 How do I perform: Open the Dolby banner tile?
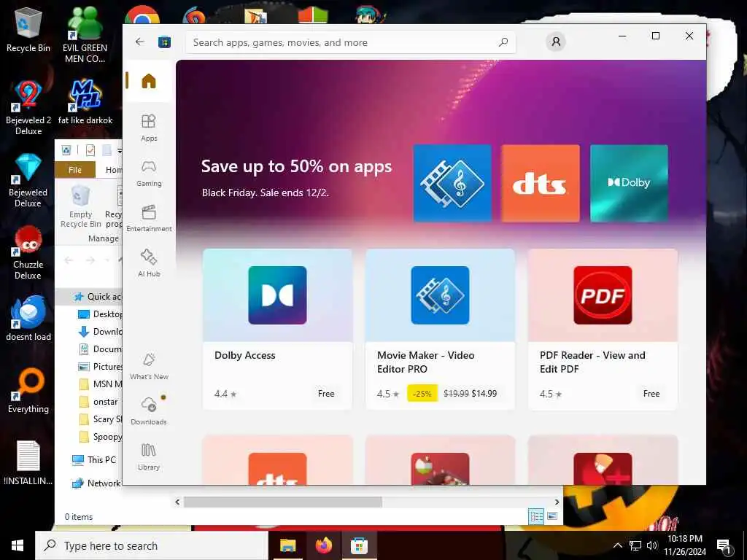629,183
